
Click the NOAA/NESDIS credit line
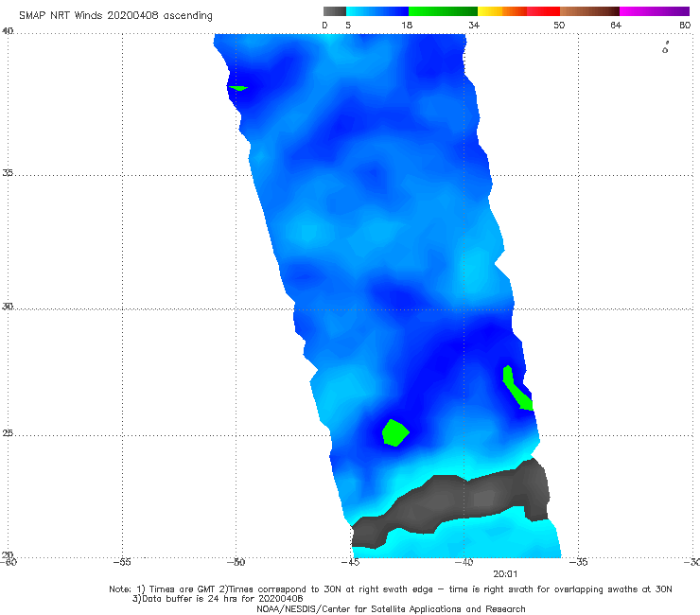coord(391,608)
